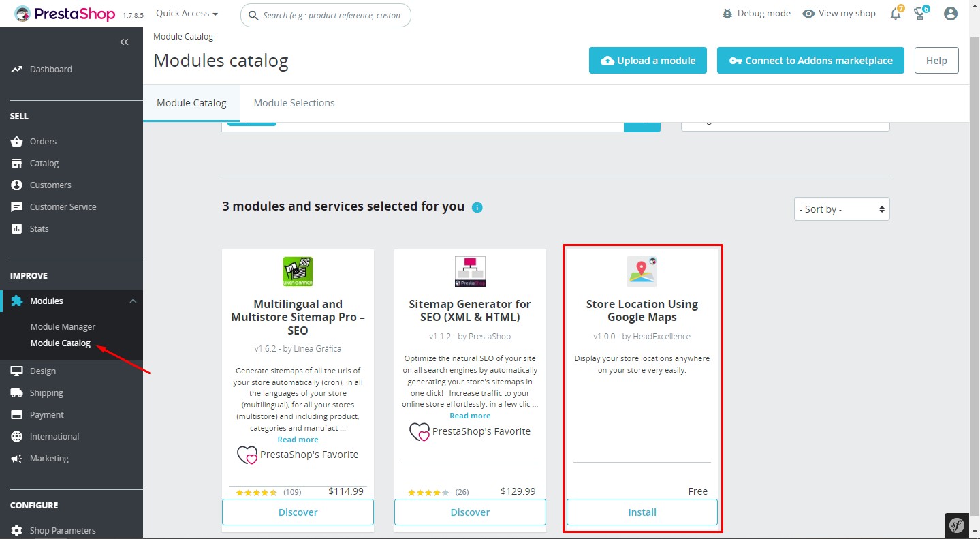Click the Customers person icon
Viewport: 980px width, 539px height.
(17, 185)
